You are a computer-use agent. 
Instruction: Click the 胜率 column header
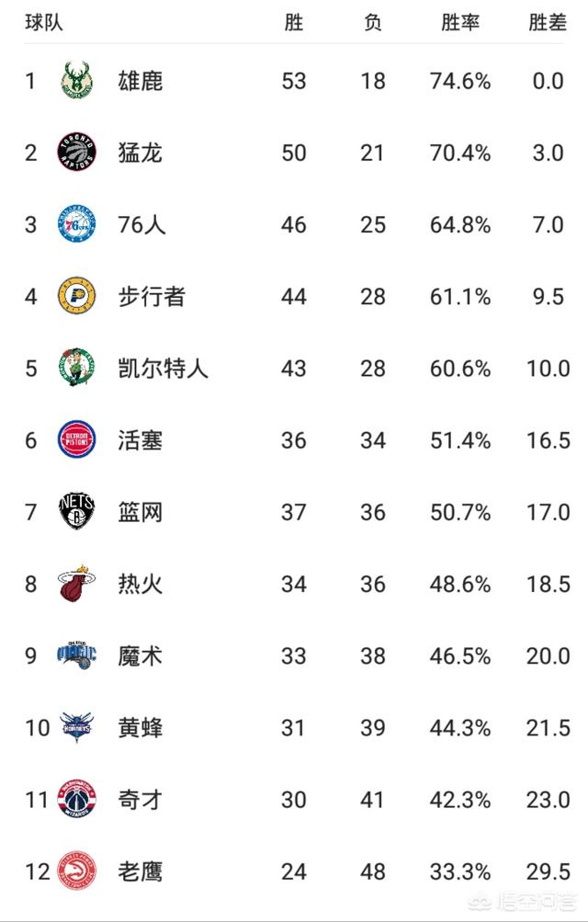pyautogui.click(x=460, y=22)
